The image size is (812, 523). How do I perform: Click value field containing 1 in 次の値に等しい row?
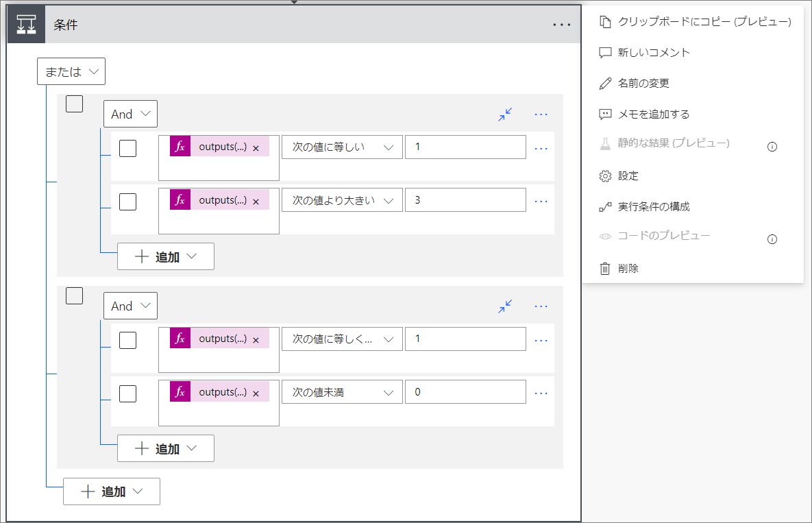[x=465, y=147]
